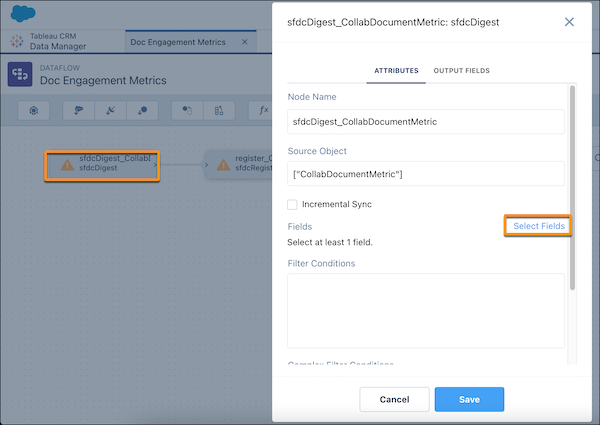The width and height of the screenshot is (600, 425).
Task: Switch to Doc Engagement Metrics tab
Action: 178,42
